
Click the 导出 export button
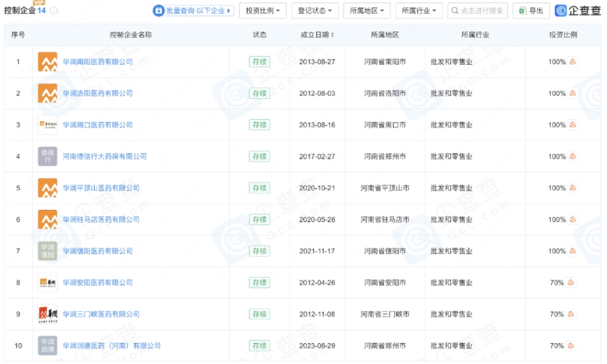531,11
